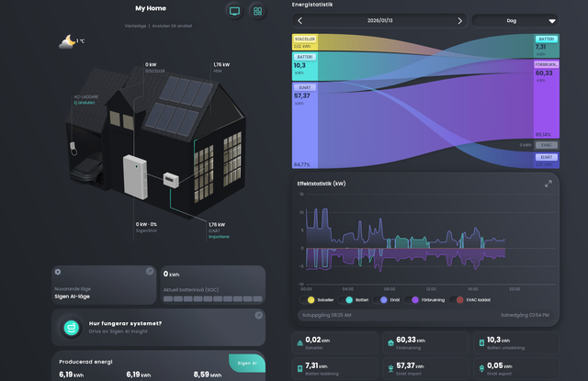Select the BATTERI source node on left
Screen dimensions: 588x381
coord(305,66)
